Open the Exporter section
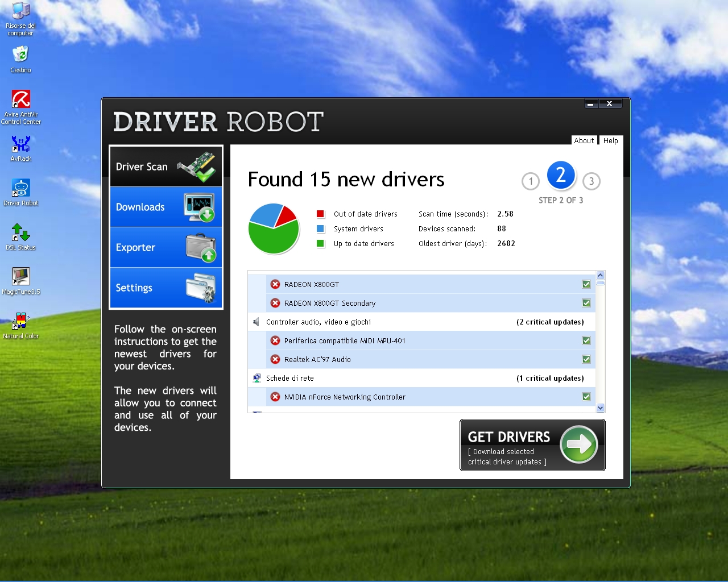 click(166, 247)
